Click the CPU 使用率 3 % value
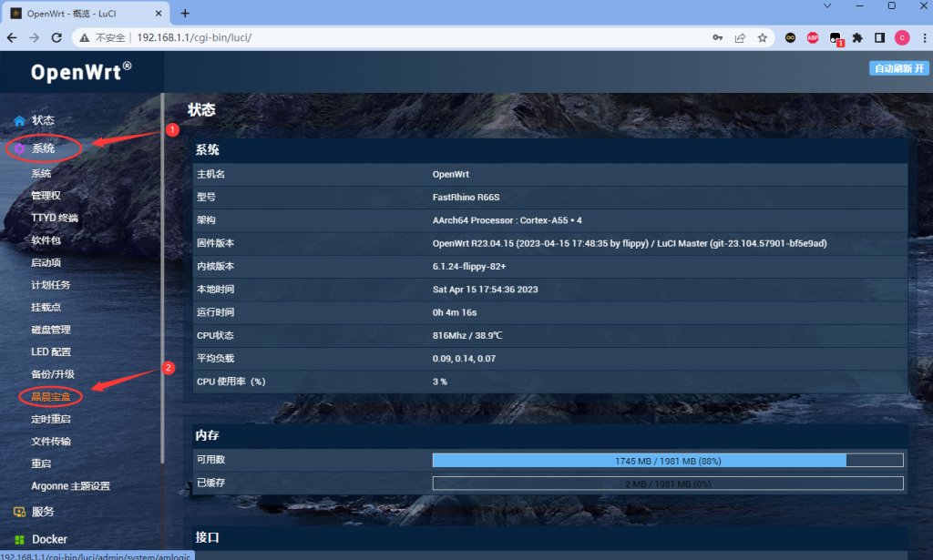 tap(440, 382)
